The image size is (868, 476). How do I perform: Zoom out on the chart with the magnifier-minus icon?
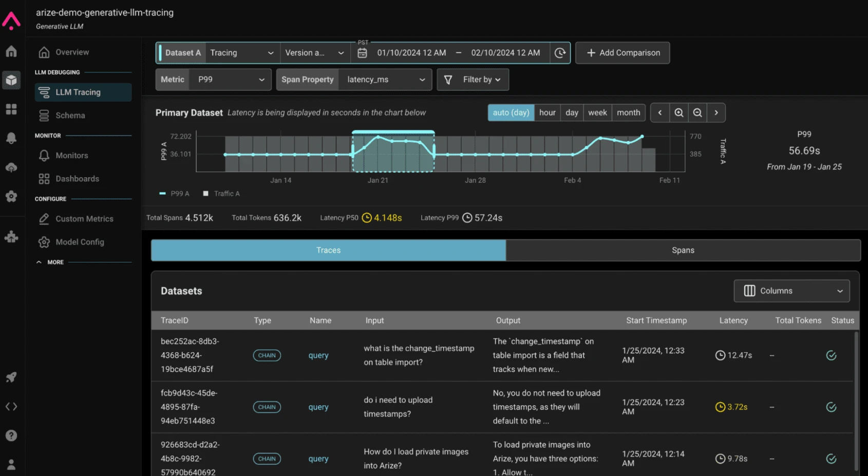coord(697,112)
